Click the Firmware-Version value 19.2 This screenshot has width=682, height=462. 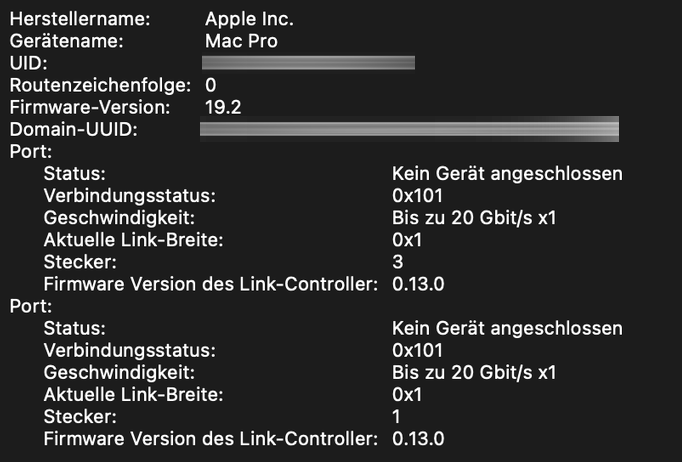(x=223, y=107)
